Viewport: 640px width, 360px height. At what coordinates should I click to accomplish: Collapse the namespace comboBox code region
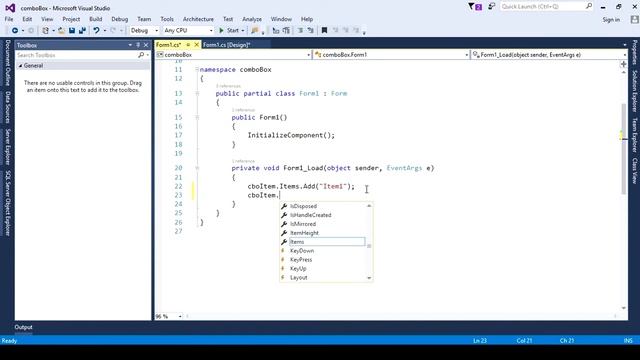[x=197, y=69]
